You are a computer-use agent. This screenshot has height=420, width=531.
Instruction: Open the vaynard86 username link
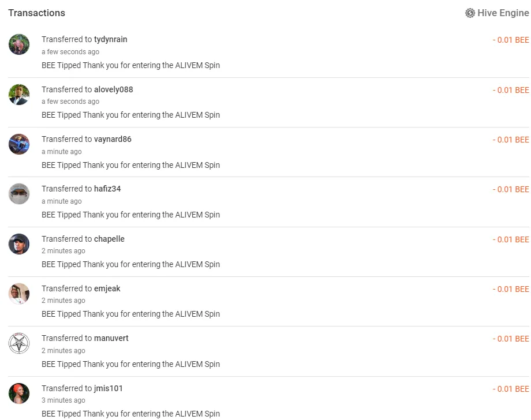tap(113, 139)
